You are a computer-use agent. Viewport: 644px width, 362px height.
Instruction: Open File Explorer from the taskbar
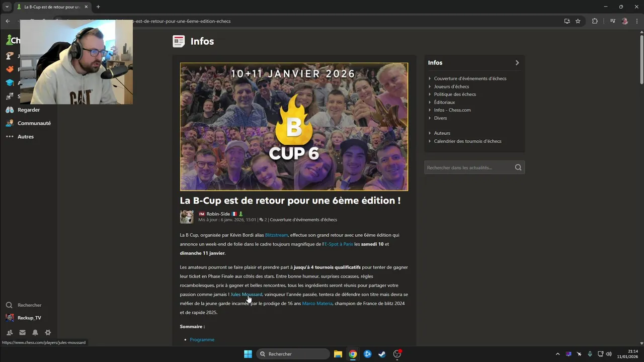click(338, 354)
